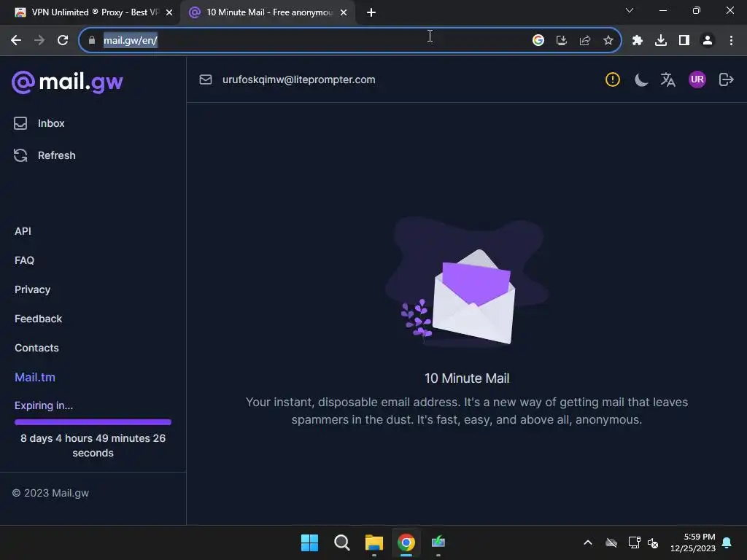
Task: Copy the urufoskqimw@liteprompter.com address
Action: 298,79
